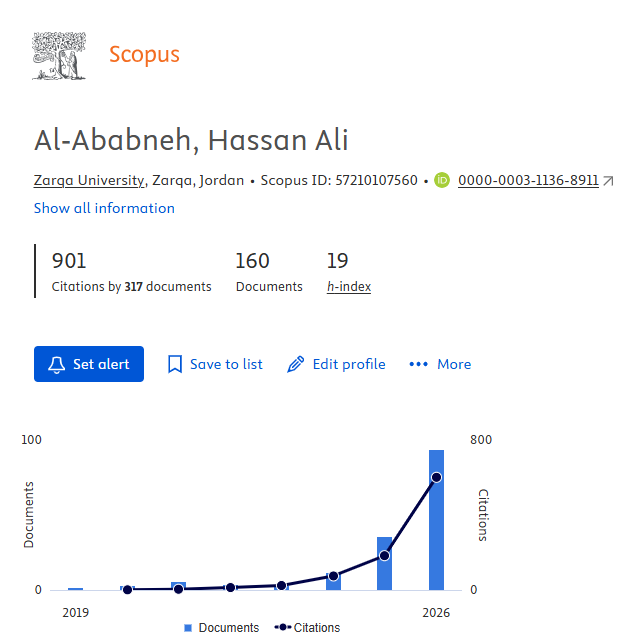Open the More options ellipsis menu
Viewport: 617px width, 644px height.
coord(440,364)
